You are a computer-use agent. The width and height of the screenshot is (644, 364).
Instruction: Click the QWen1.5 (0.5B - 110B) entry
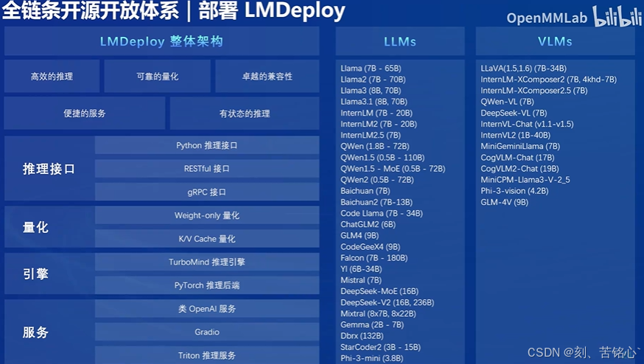[x=382, y=158]
